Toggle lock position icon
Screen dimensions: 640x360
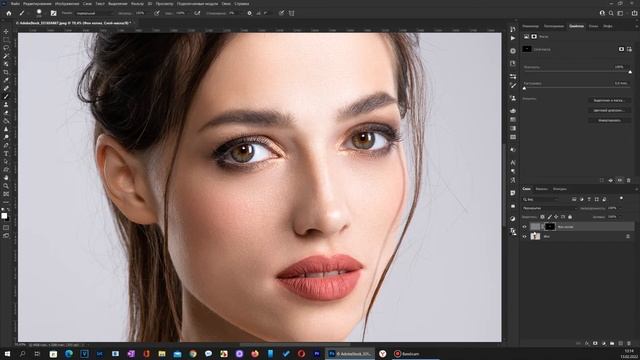coord(556,217)
